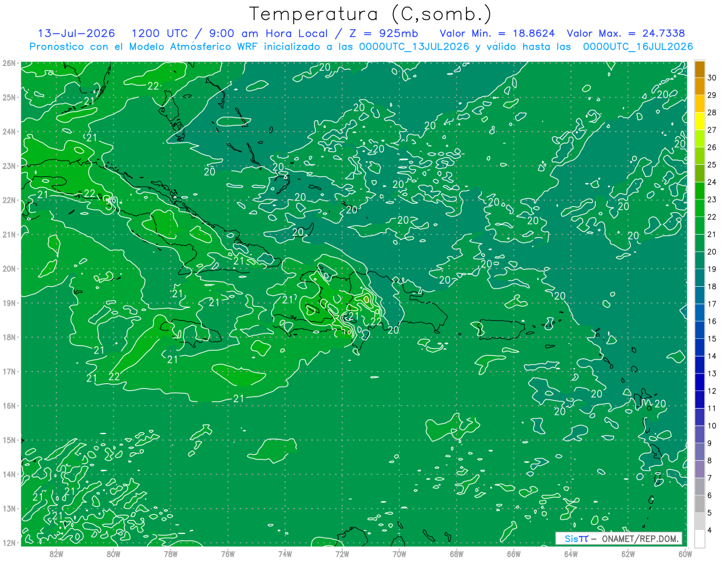Click the '20N' latitude axis label
This screenshot has height=562, width=728.
(8, 269)
